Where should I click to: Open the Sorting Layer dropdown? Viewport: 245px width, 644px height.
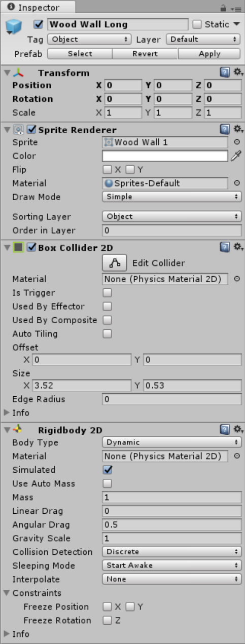[x=171, y=216]
